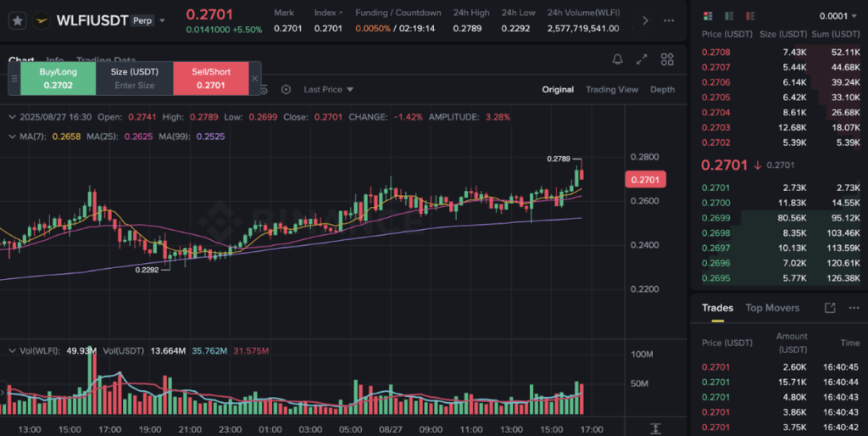Open price alert bell icon
The width and height of the screenshot is (868, 436).
tap(617, 59)
